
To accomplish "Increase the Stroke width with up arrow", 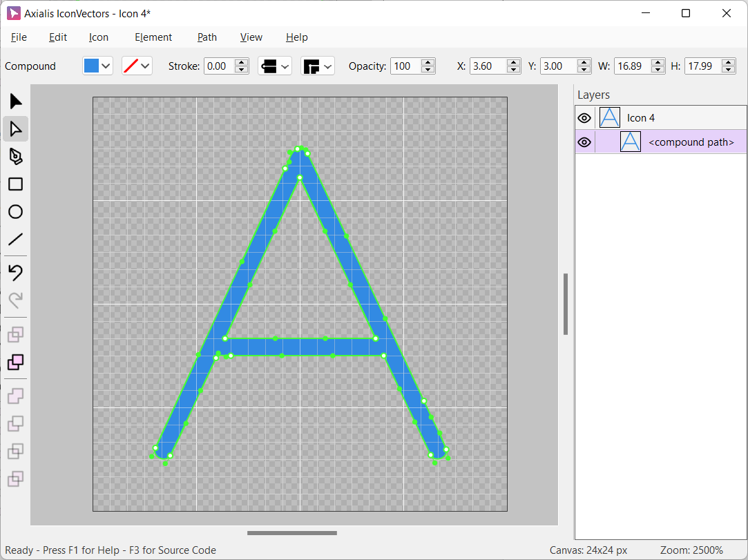I will pos(242,63).
